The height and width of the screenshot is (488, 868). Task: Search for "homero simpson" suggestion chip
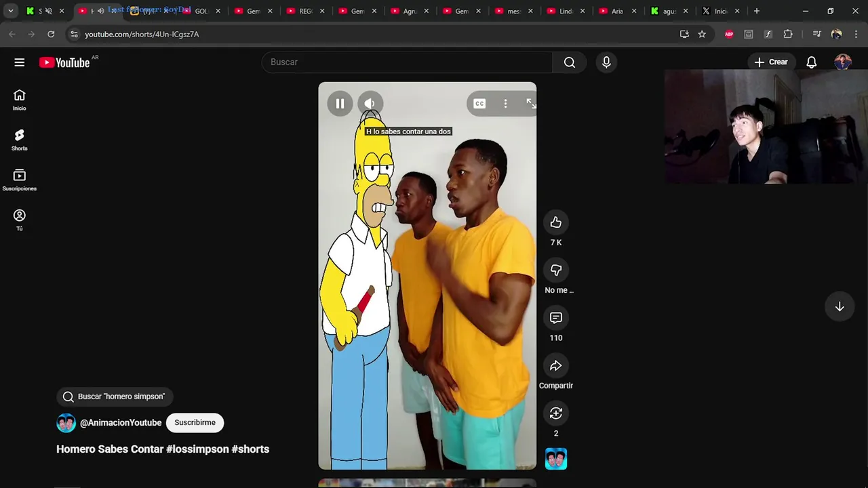[115, 396]
